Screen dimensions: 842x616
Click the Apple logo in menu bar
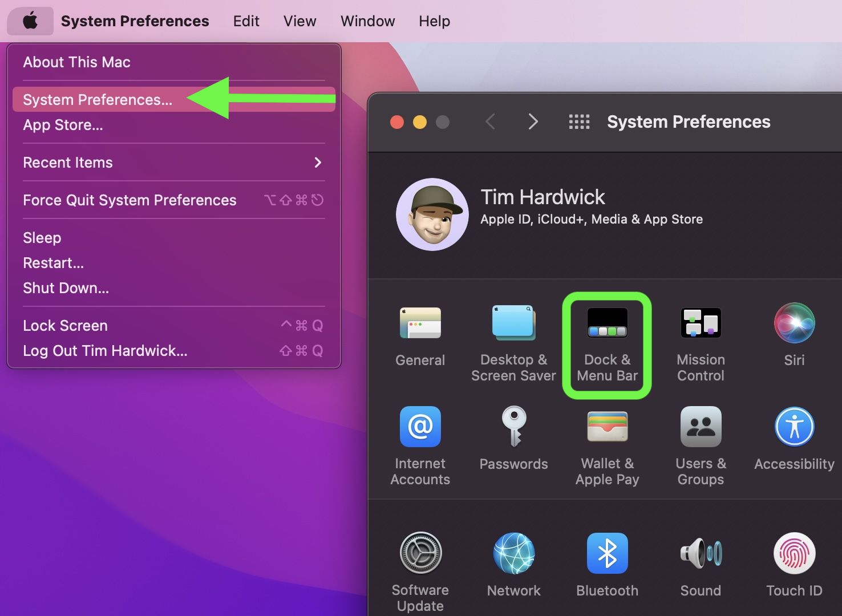30,21
